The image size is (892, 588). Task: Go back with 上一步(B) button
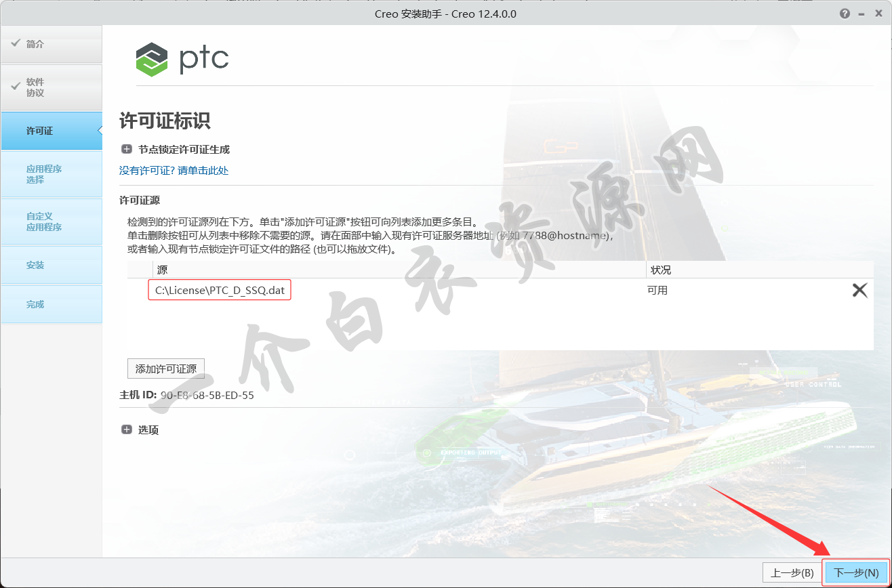point(792,572)
